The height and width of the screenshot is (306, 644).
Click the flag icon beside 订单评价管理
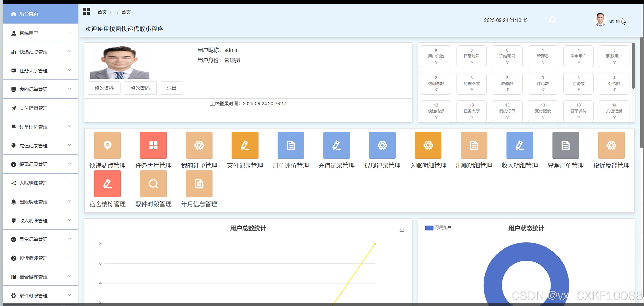tap(14, 127)
